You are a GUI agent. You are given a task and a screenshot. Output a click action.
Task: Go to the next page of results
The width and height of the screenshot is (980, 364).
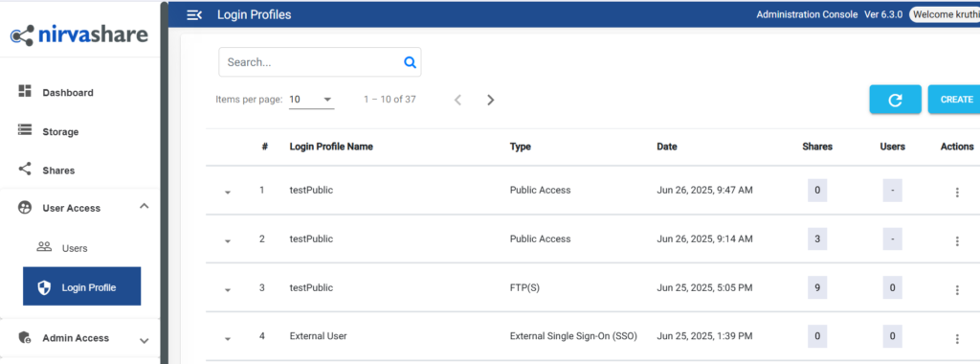coord(491,100)
